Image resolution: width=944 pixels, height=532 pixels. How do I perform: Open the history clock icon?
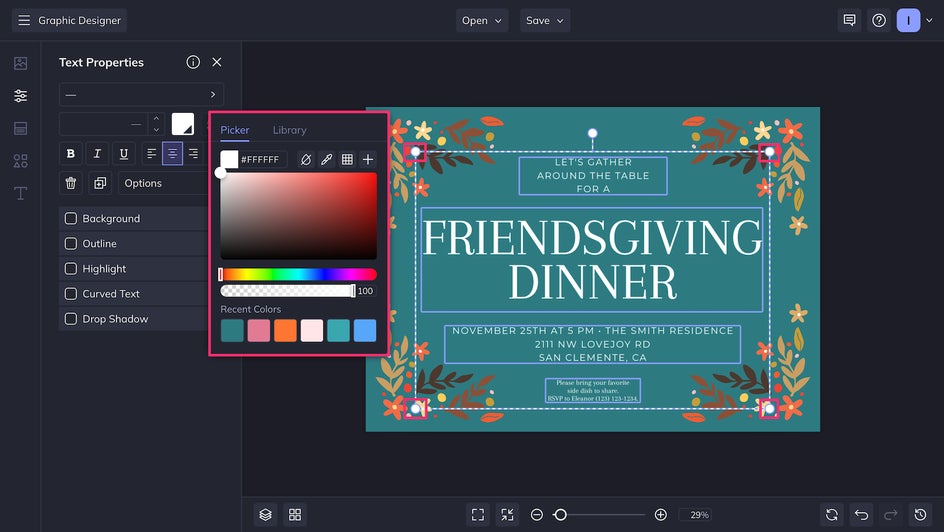tap(920, 515)
